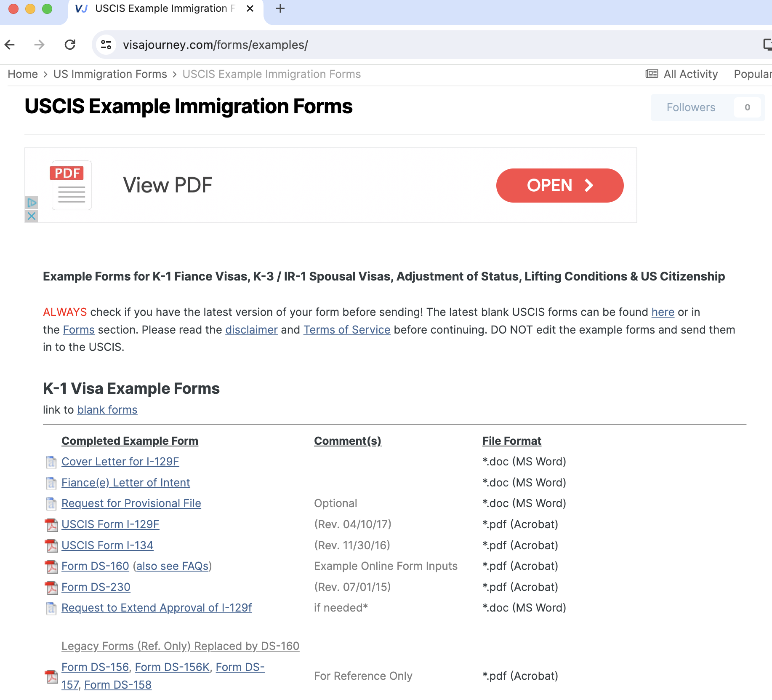772x700 pixels.
Task: Click Word icon beside Cover Letter for I-129F
Action: pos(51,462)
